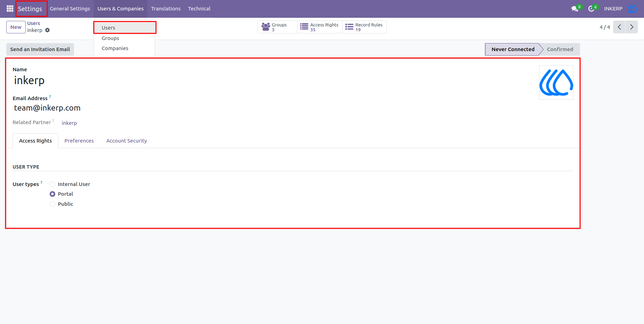The width and height of the screenshot is (644, 324).
Task: Select the Public user type radio
Action: (x=52, y=204)
